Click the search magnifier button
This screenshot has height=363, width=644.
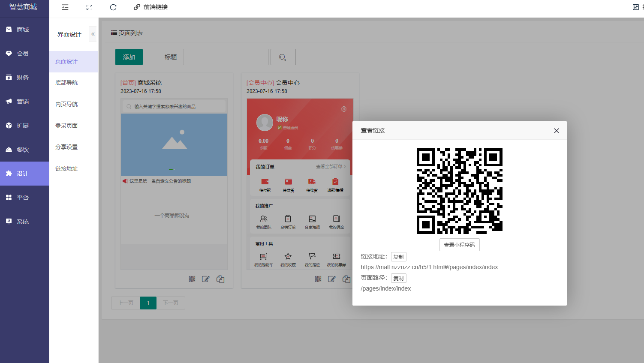(x=283, y=57)
